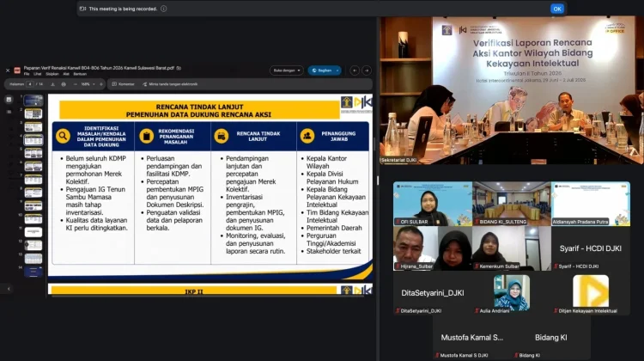Go to next file arrow button
This screenshot has width=644, height=361.
tap(367, 70)
